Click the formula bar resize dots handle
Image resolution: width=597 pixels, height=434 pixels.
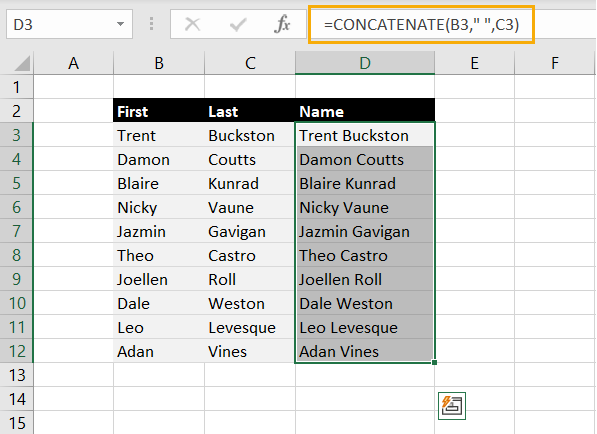152,24
